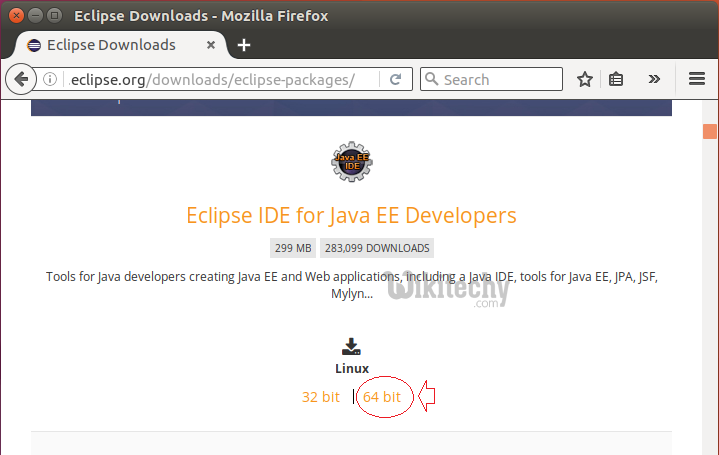The height and width of the screenshot is (455, 719).
Task: Click the Java EE IDE gear logo
Action: 351,163
